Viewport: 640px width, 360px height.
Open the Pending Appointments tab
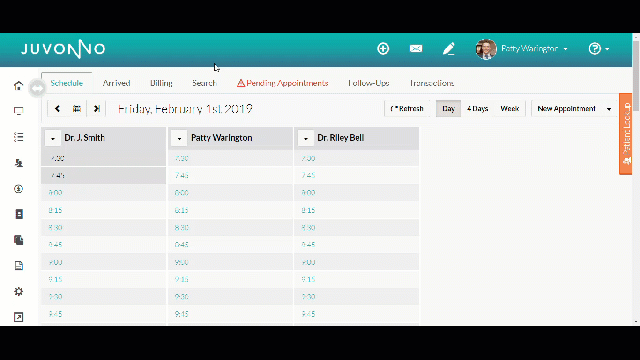(x=282, y=83)
